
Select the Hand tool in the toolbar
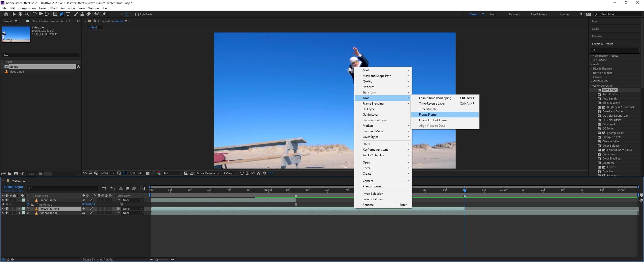(x=20, y=14)
